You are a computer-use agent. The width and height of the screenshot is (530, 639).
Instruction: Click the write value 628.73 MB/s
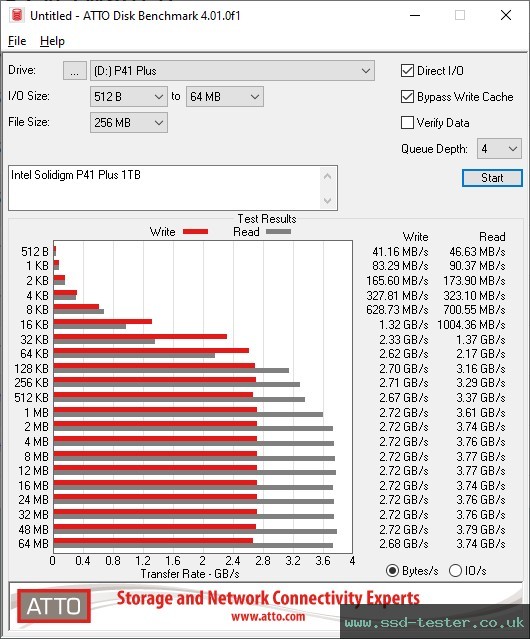[x=397, y=310]
